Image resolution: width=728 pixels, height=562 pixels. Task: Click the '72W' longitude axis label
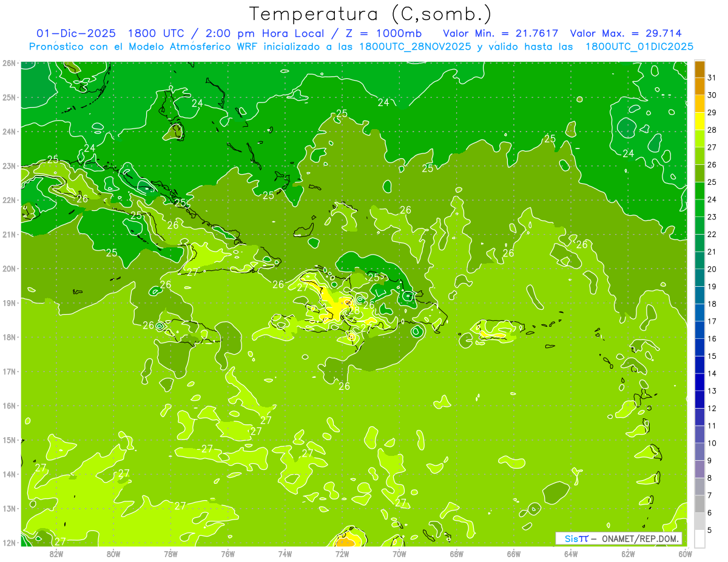pos(342,554)
